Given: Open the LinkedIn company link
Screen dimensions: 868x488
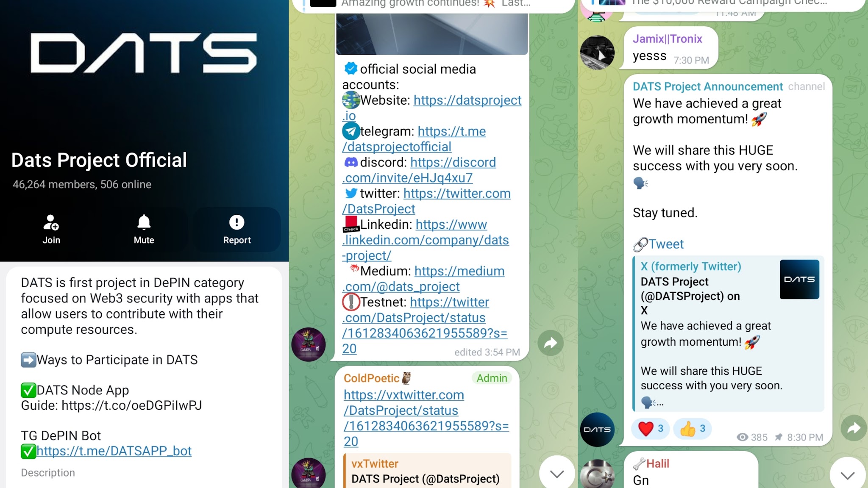Looking at the screenshot, I should 426,240.
